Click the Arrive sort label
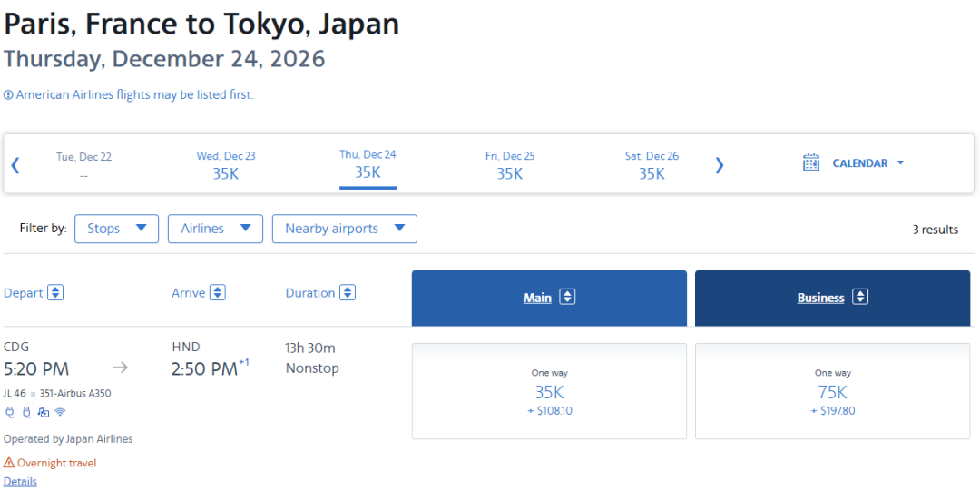The width and height of the screenshot is (980, 490). pos(188,292)
